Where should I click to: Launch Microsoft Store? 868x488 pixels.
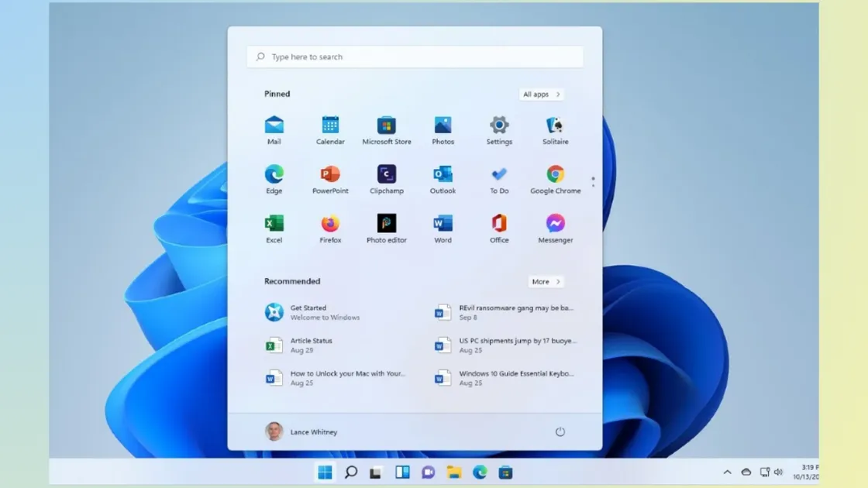pos(387,128)
